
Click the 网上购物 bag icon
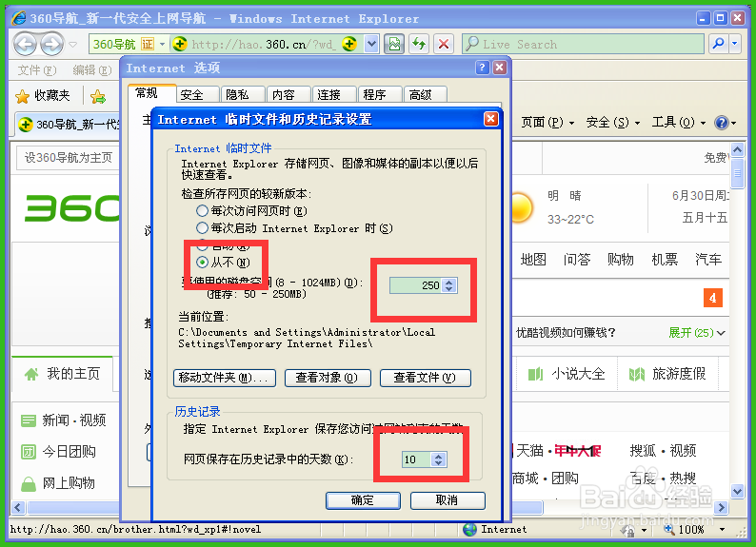pos(29,483)
